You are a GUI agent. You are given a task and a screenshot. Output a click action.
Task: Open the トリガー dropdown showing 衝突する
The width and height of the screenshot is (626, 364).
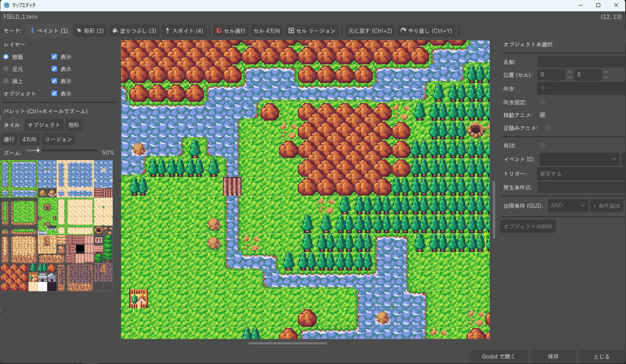(x=581, y=174)
